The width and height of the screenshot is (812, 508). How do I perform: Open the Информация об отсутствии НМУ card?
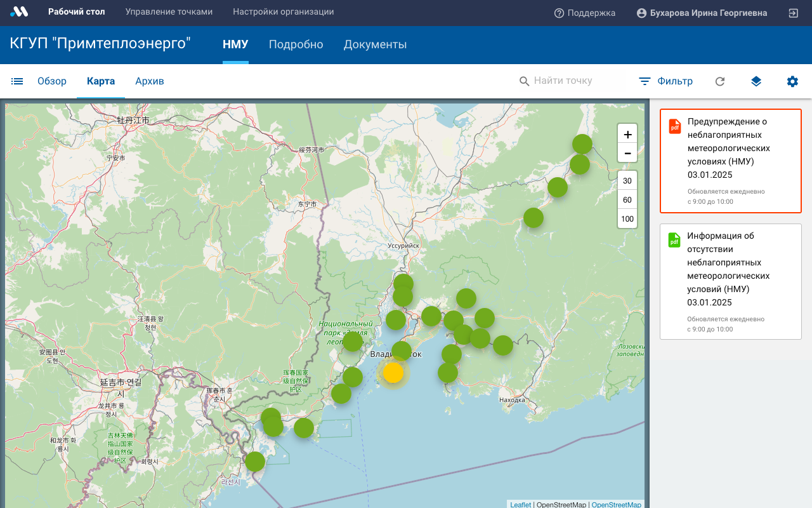point(731,281)
